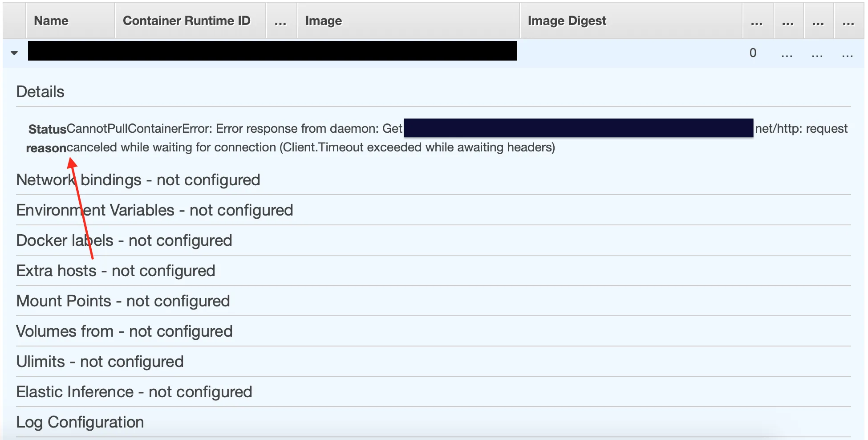Click the Container Runtime ID column header
868x440 pixels.
click(187, 21)
